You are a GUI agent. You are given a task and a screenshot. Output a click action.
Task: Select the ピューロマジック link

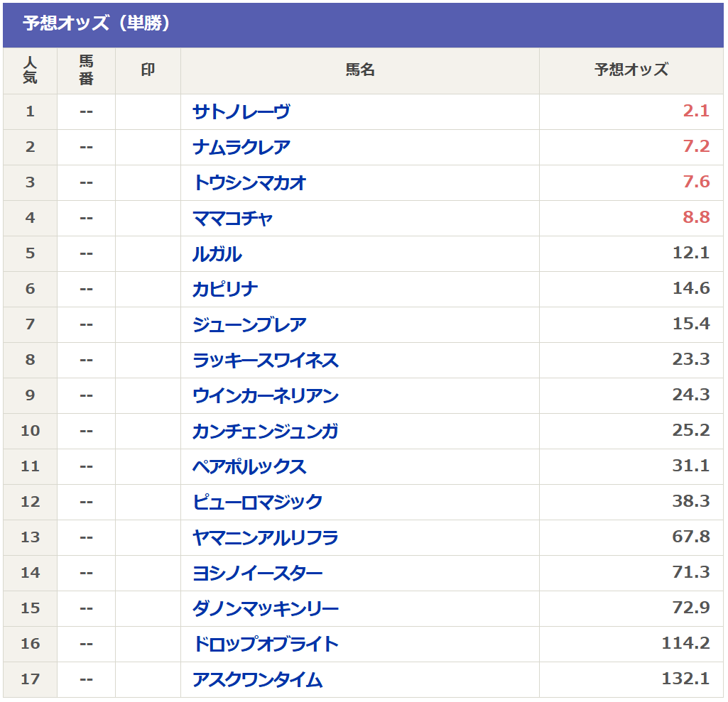257,502
